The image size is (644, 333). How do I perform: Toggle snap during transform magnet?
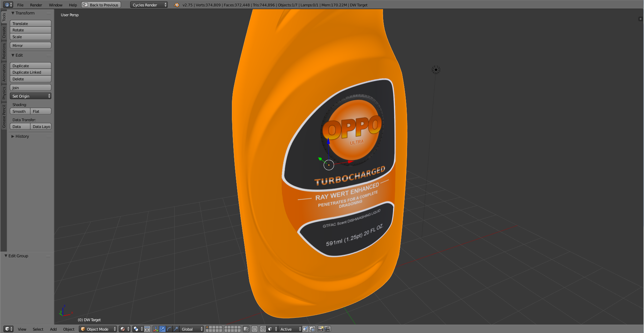pyautogui.click(x=263, y=329)
